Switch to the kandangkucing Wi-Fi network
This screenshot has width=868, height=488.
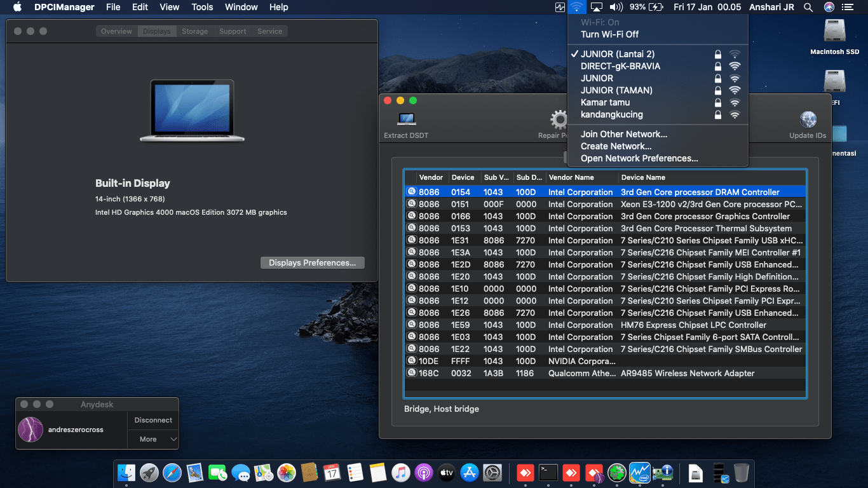(611, 114)
